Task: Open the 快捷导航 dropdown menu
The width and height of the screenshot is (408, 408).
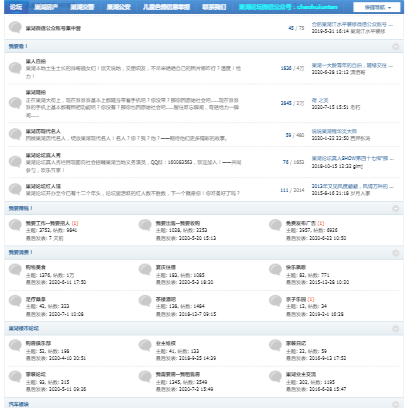Action: point(377,7)
